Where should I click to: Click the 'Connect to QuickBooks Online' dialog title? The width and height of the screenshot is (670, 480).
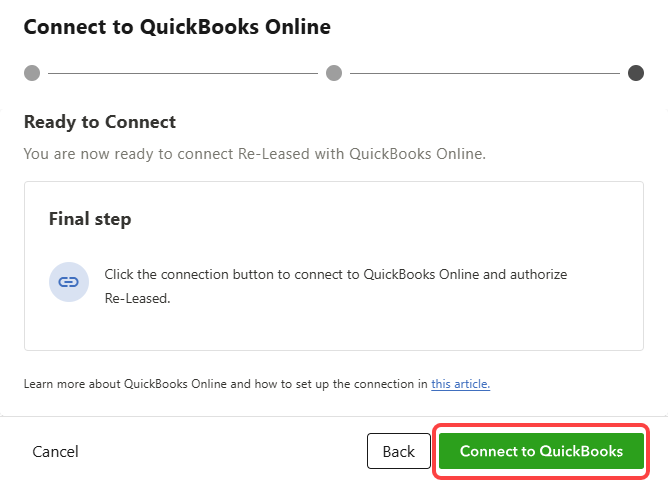[x=177, y=27]
